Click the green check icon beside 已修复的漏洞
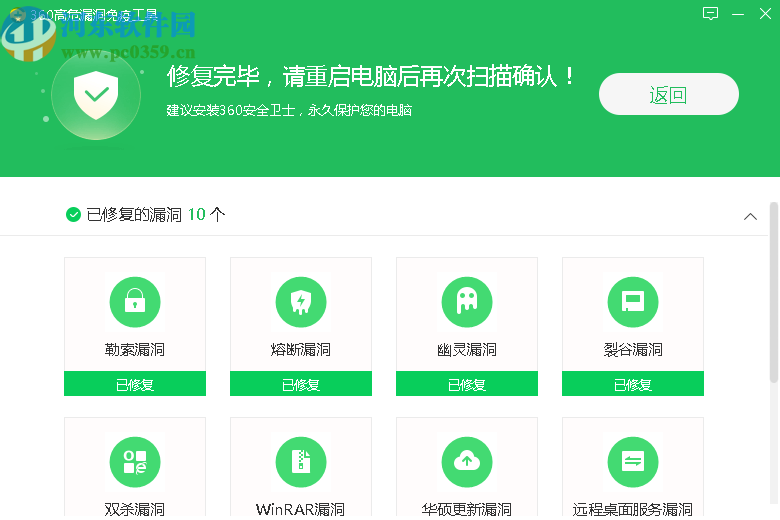Image resolution: width=780 pixels, height=520 pixels. 73,215
